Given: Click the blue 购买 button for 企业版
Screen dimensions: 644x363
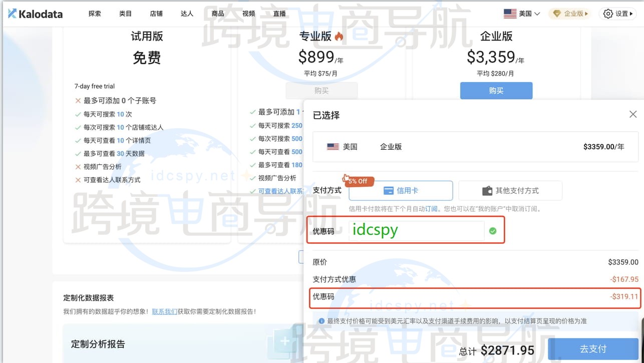Looking at the screenshot, I should [496, 91].
